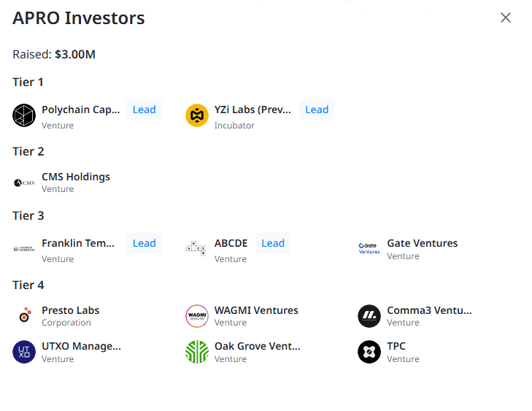The height and width of the screenshot is (411, 532).
Task: Click the ABCDE logo icon
Action: pos(197,249)
